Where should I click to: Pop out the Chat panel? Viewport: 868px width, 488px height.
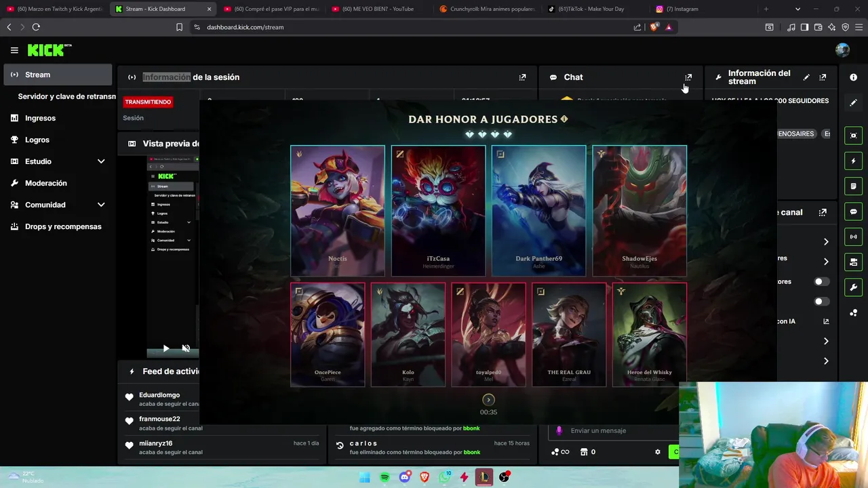click(x=688, y=77)
